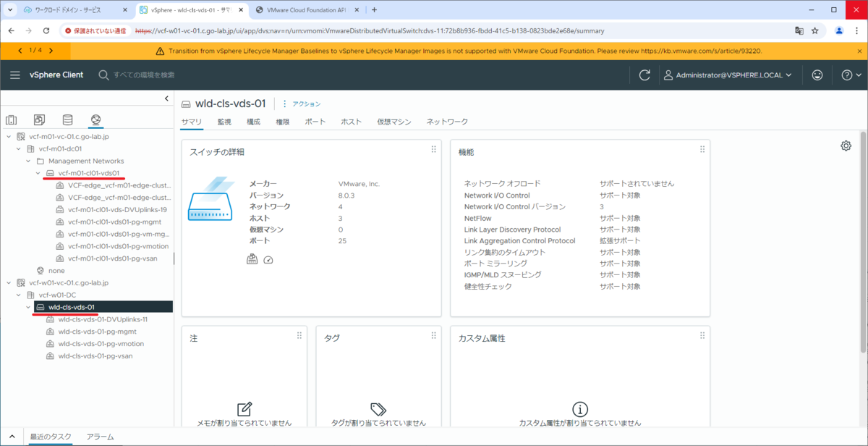868x446 pixels.
Task: Switch to Storage inventory icon
Action: 67,120
